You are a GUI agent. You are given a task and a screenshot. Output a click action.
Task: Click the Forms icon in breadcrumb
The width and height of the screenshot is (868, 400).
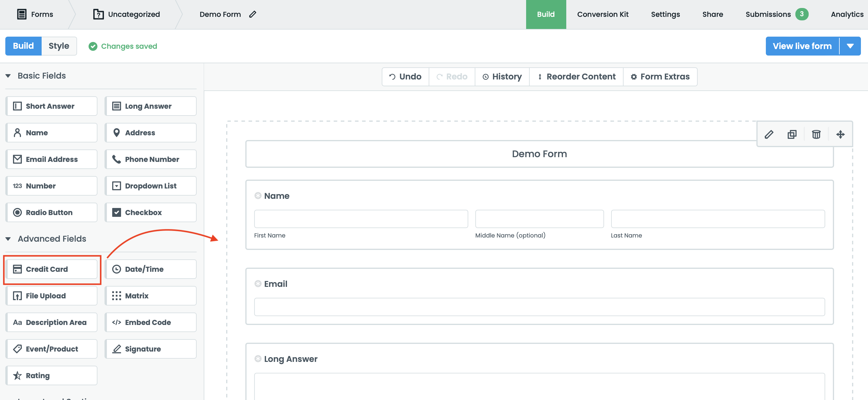(22, 14)
